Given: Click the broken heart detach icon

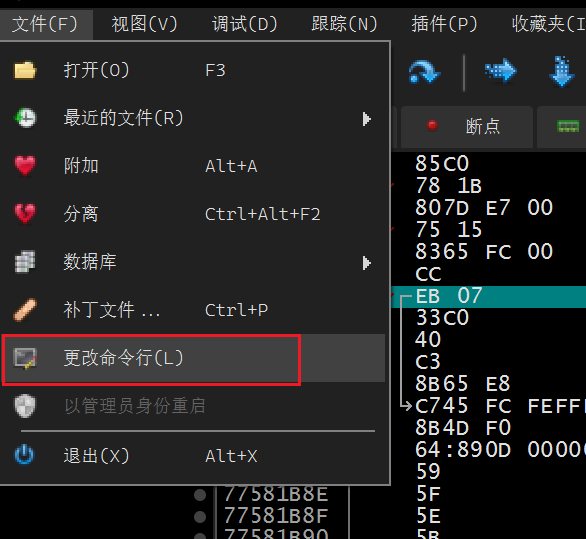Looking at the screenshot, I should (x=25, y=214).
